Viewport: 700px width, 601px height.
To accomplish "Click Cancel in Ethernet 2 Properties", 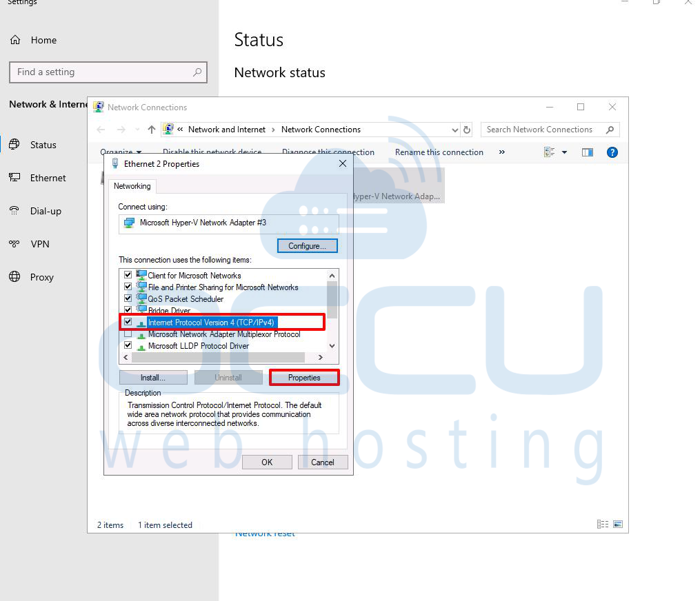I will [x=322, y=462].
